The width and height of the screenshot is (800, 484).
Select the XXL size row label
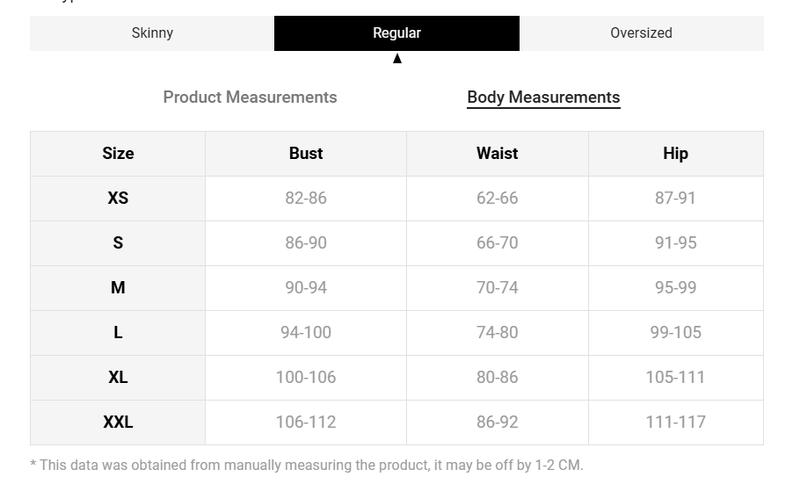(118, 423)
